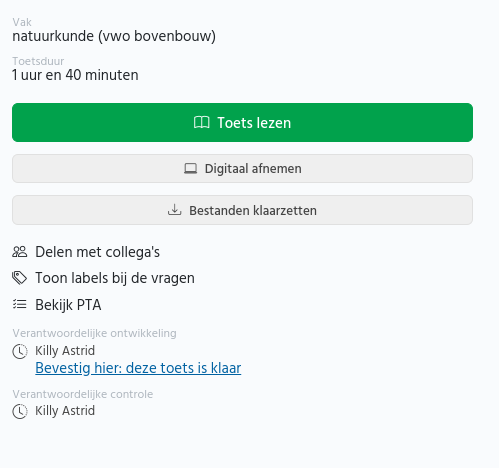Click the duration 1 uur en 40 minuten
Image resolution: width=499 pixels, height=468 pixels.
[x=75, y=75]
